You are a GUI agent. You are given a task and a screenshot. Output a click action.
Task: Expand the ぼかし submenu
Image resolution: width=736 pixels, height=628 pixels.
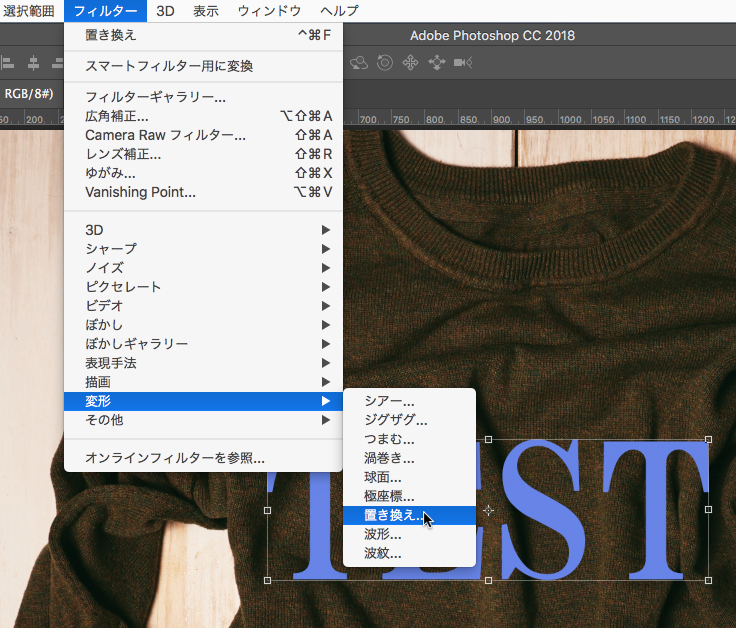[203, 325]
